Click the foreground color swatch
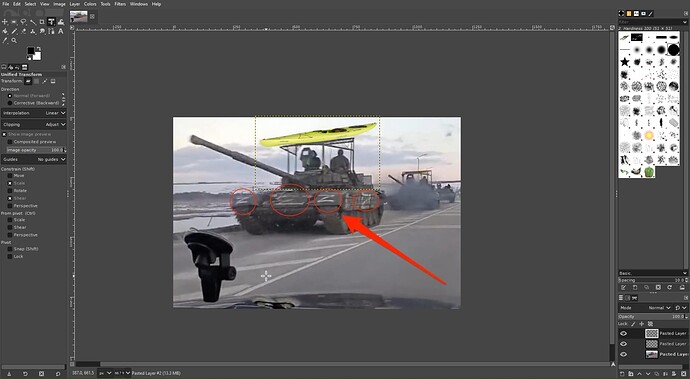 (31, 51)
